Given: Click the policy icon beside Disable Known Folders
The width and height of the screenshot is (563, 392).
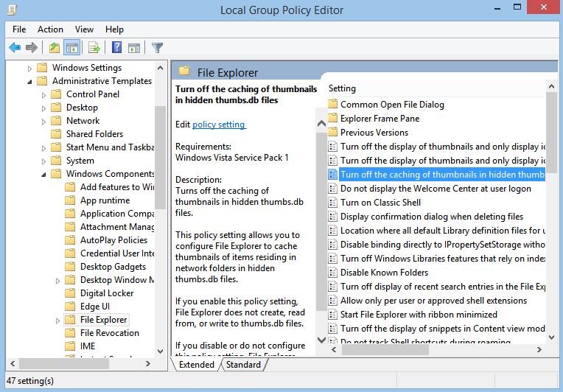Looking at the screenshot, I should 333,273.
